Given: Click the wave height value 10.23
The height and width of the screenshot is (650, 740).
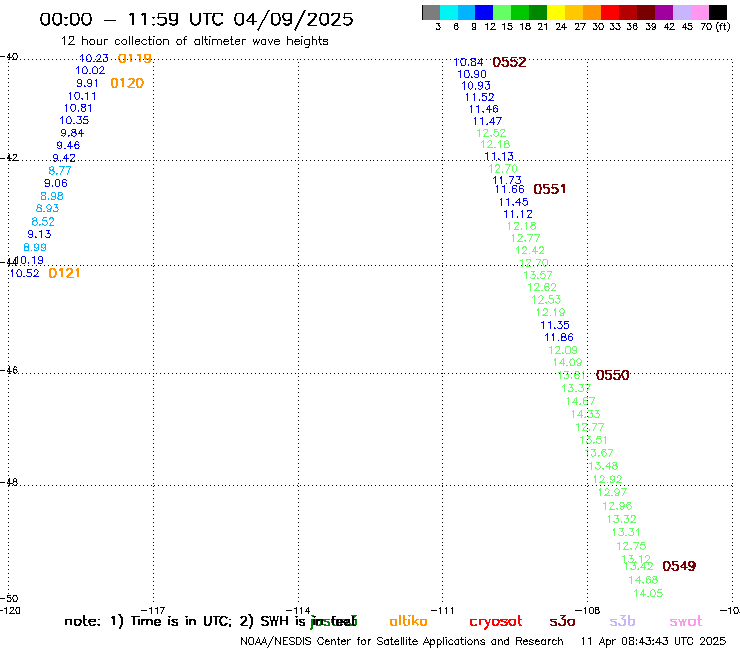Looking at the screenshot, I should 94,58.
